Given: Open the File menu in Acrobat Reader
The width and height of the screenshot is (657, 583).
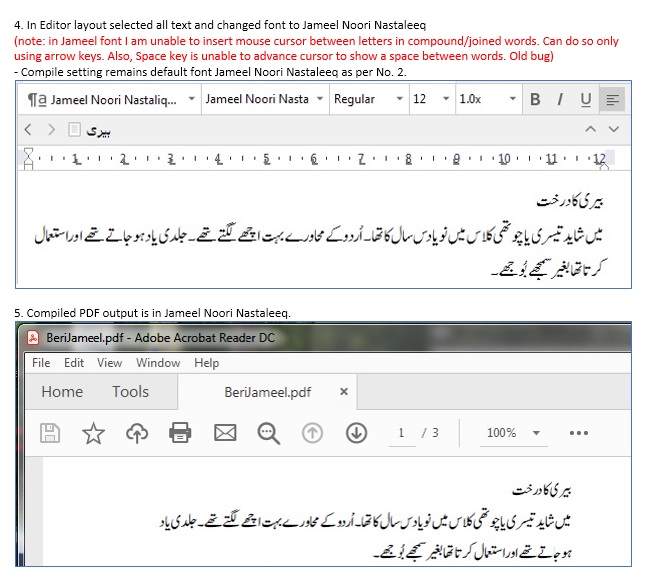Looking at the screenshot, I should (41, 363).
